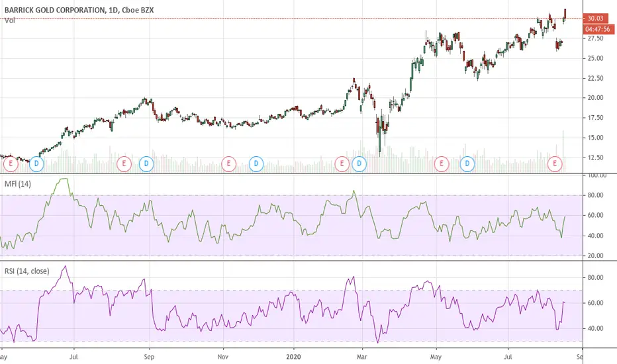This screenshot has height=364, width=617.
Task: Click the last earnings marker E in August 2020
Action: [x=555, y=163]
